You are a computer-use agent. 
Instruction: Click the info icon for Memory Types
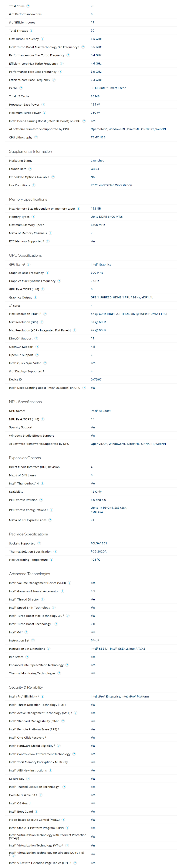pyautogui.click(x=33, y=217)
